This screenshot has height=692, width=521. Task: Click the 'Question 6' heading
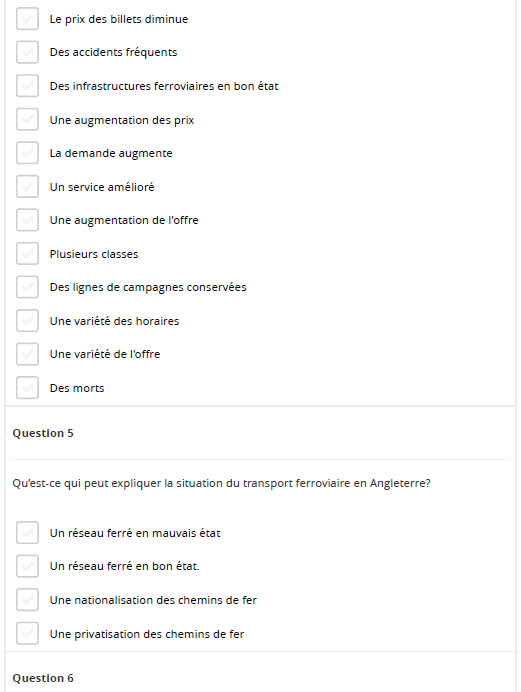point(43,678)
